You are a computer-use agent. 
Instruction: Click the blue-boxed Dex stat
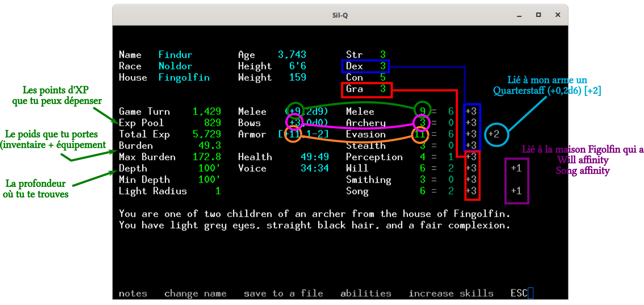pos(365,66)
